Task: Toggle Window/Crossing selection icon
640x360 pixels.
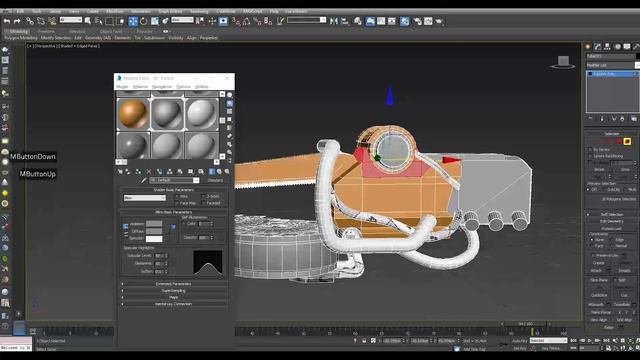Action: (120, 21)
